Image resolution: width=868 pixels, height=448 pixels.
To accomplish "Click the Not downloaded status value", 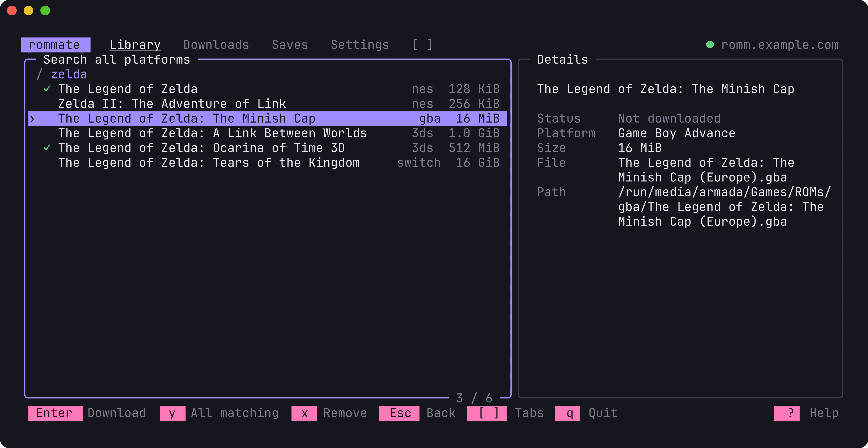I will [x=669, y=119].
